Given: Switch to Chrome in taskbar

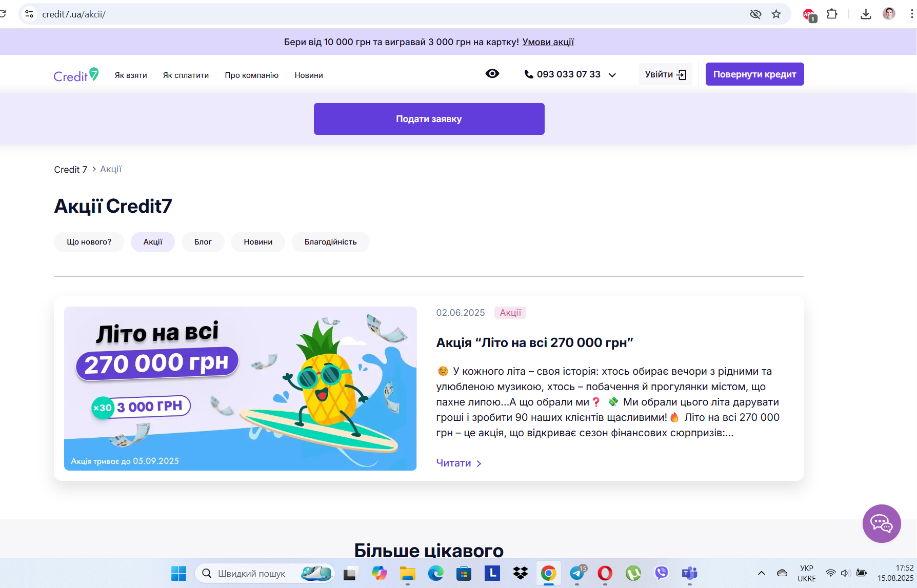Looking at the screenshot, I should [x=549, y=573].
